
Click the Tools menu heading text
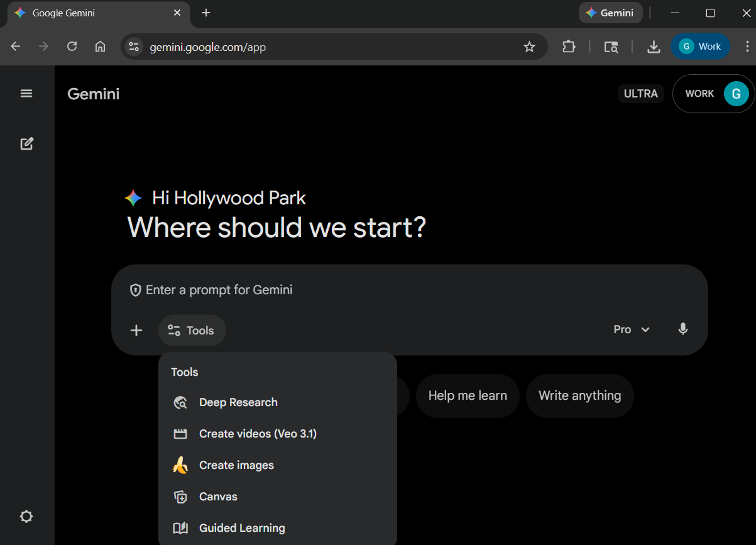[x=184, y=372]
